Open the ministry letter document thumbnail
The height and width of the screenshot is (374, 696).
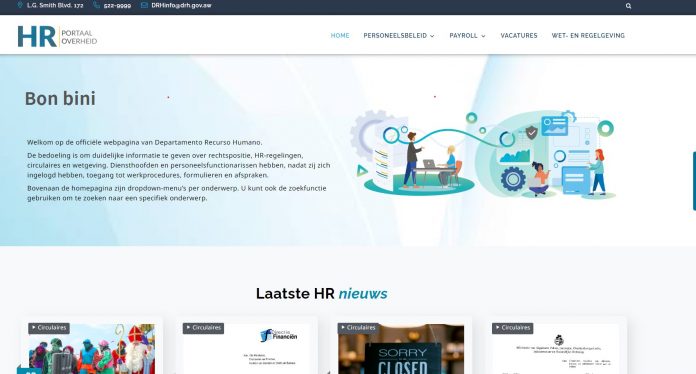coord(556,349)
